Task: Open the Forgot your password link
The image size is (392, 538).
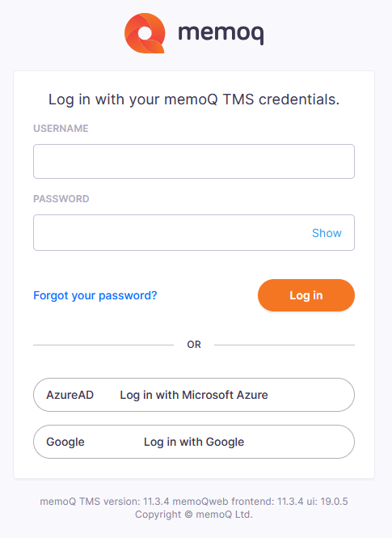Action: [95, 295]
